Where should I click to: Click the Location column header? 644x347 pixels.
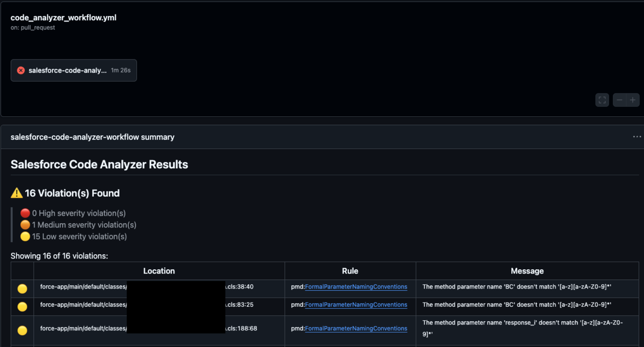(x=159, y=271)
